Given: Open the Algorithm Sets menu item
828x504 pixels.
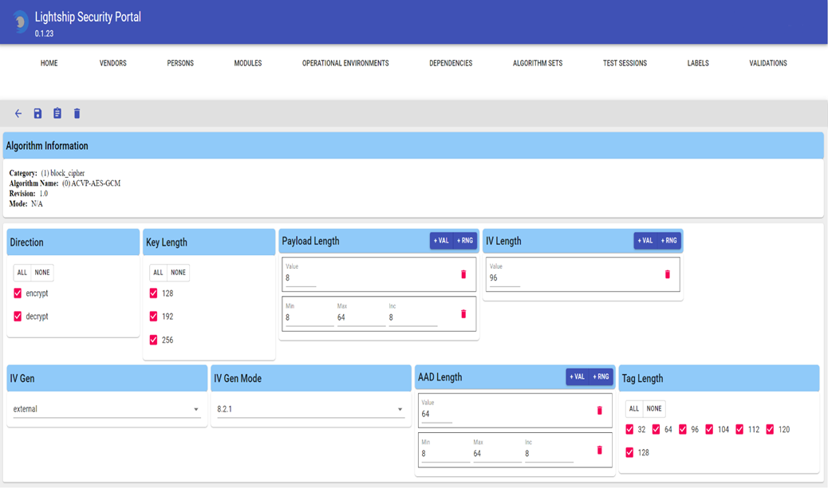Looking at the screenshot, I should coord(537,64).
